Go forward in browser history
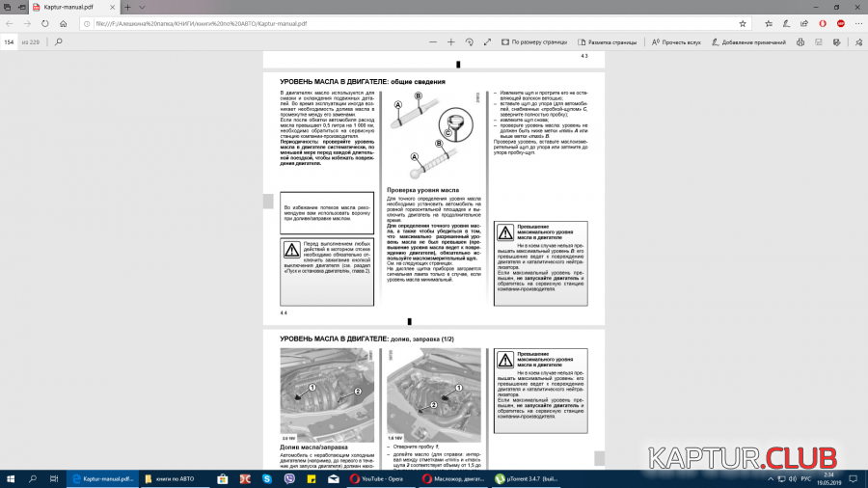Image resolution: width=868 pixels, height=488 pixels. click(x=27, y=24)
